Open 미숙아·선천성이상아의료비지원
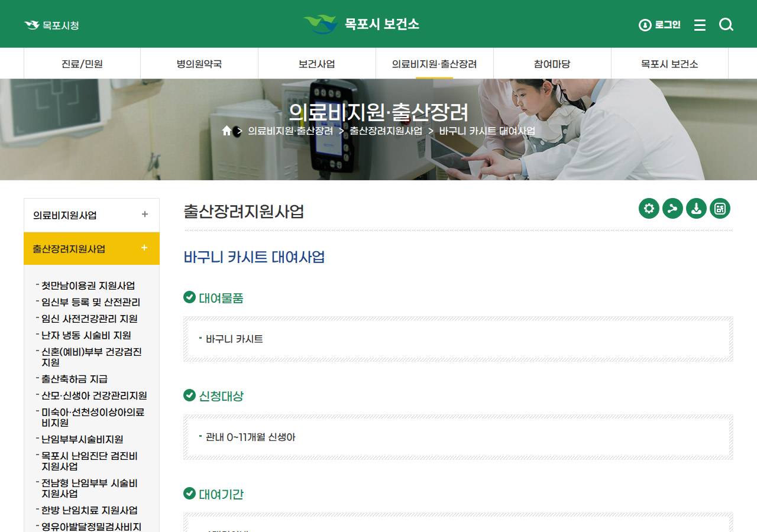 click(x=93, y=417)
